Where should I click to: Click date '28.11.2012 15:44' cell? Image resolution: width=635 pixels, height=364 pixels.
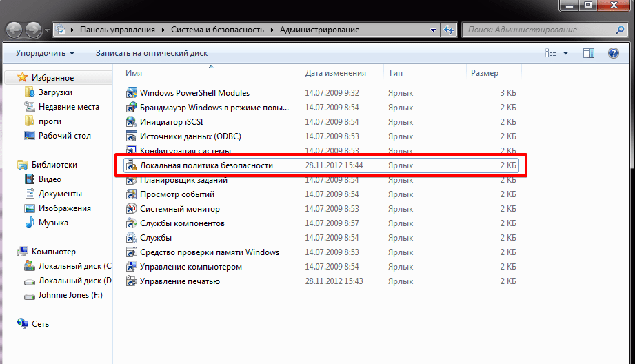tap(334, 165)
